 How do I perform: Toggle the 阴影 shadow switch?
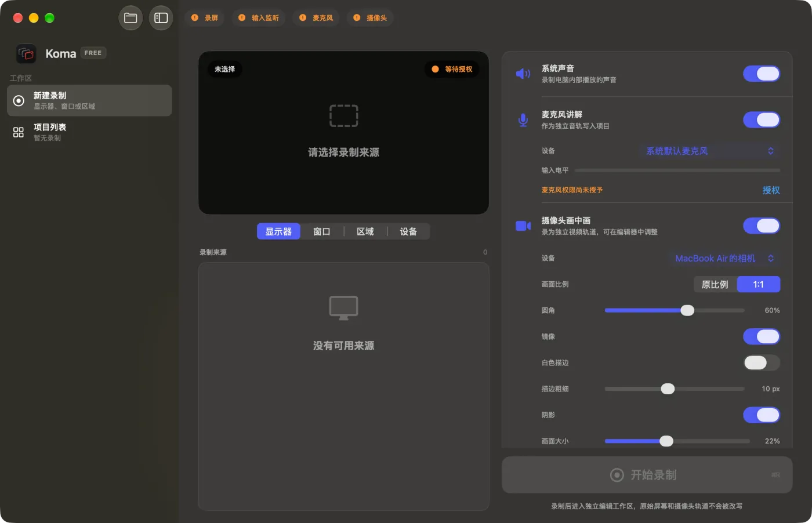click(x=762, y=415)
